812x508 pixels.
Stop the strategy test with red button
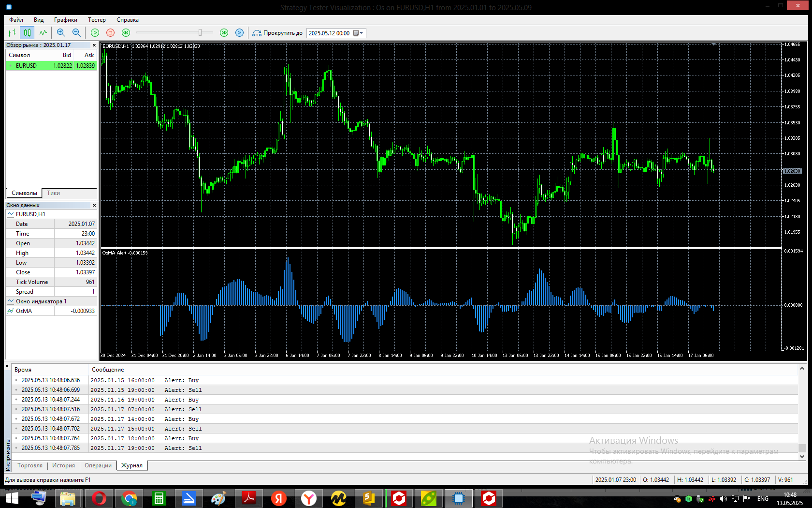pos(110,33)
